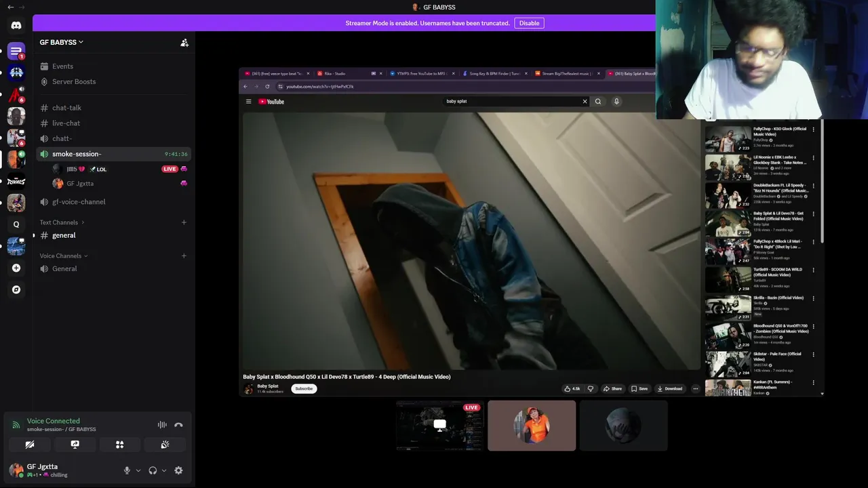Clear the YouTube search text
This screenshot has height=488, width=868.
[585, 102]
